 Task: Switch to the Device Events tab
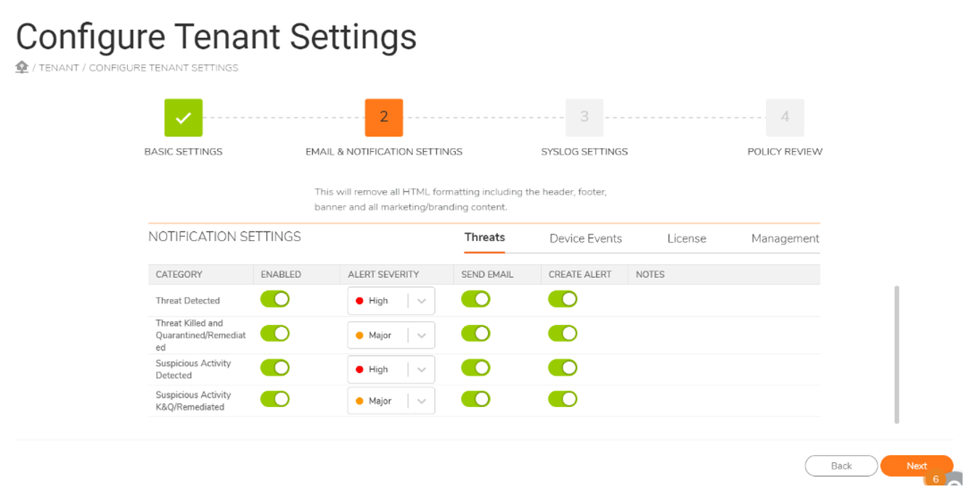[x=585, y=239]
